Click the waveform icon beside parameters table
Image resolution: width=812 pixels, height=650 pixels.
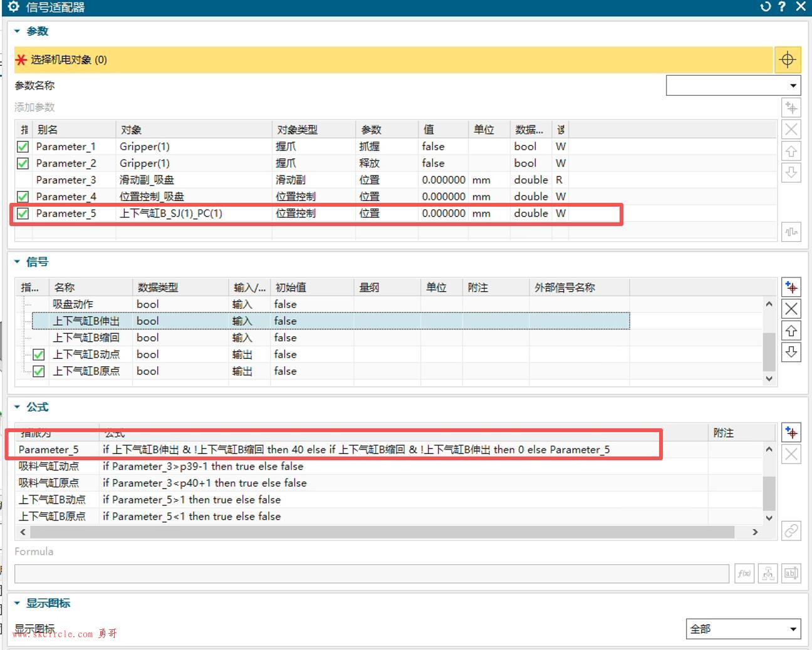[x=791, y=232]
